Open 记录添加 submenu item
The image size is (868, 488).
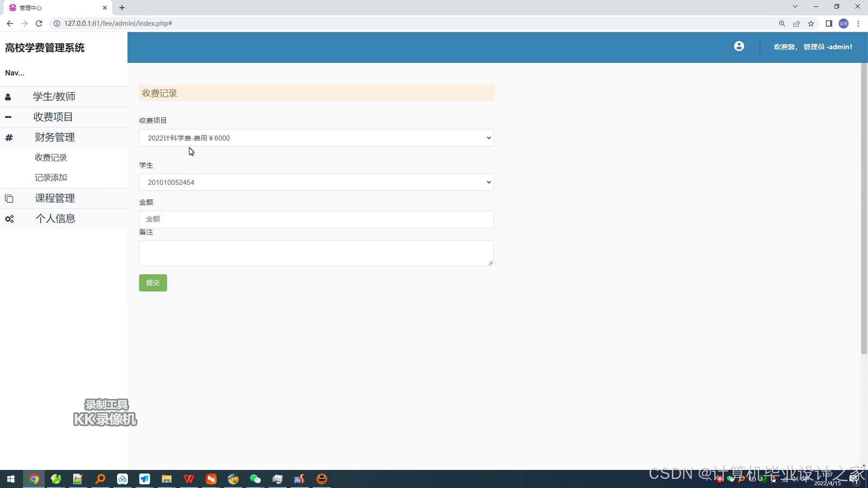coord(51,178)
